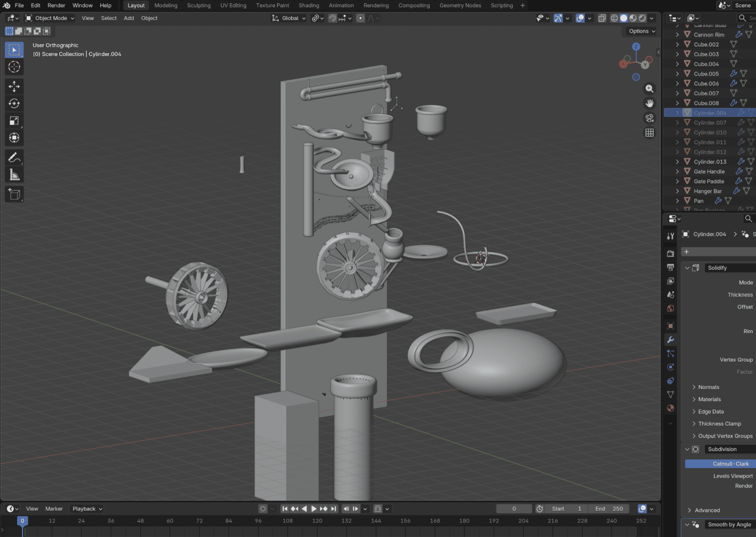Expand the Cube.005 outliner item
Screen dimensions: 756x537
click(x=677, y=74)
